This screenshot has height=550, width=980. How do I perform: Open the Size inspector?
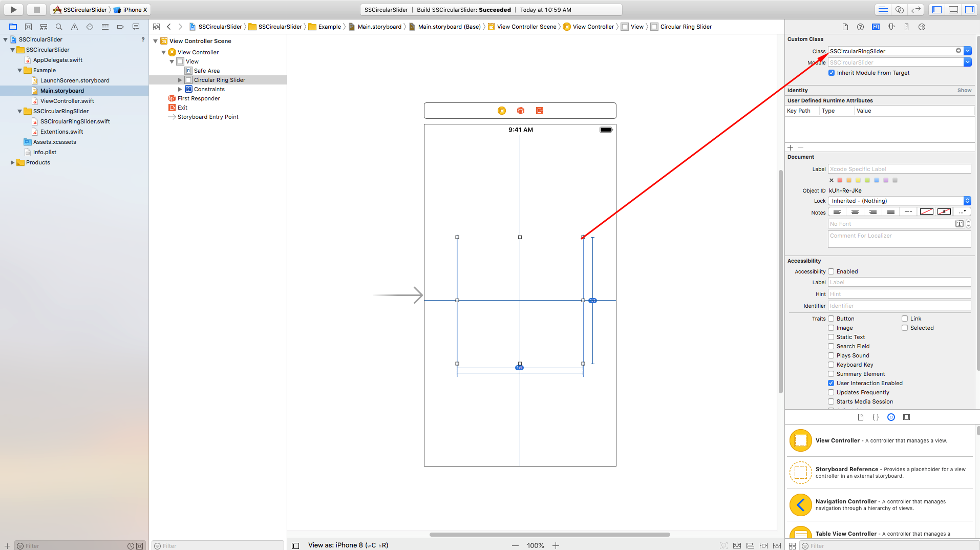coord(907,27)
